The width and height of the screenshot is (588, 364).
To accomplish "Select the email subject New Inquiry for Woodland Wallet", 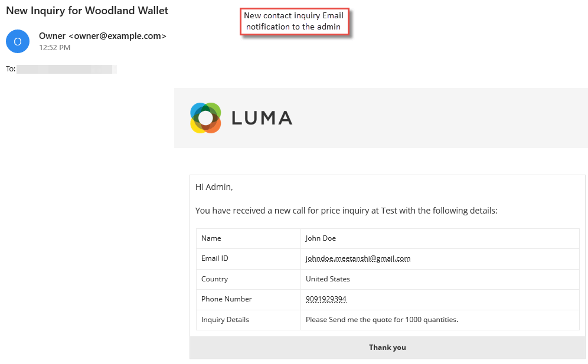I will tap(87, 11).
